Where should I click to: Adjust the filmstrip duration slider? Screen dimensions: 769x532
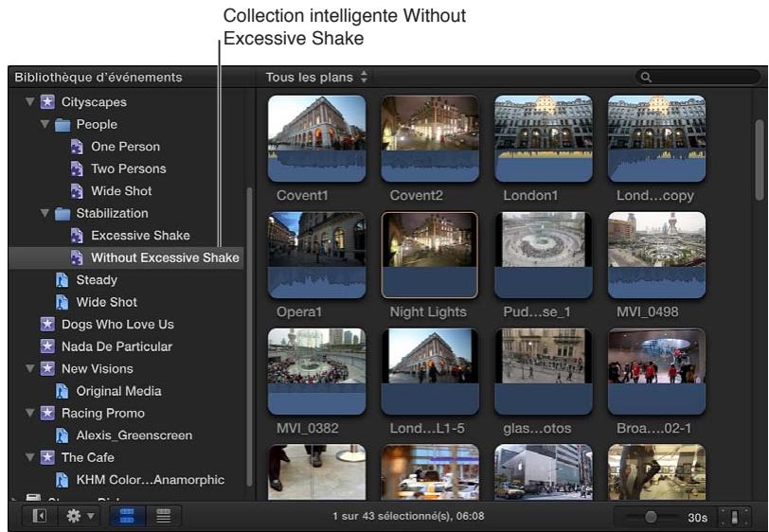point(651,517)
